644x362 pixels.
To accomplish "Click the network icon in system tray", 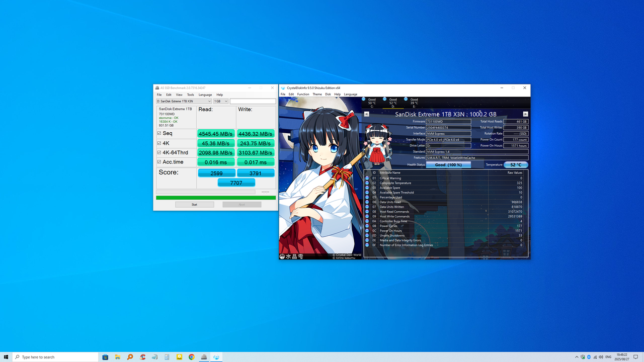I will (x=595, y=357).
